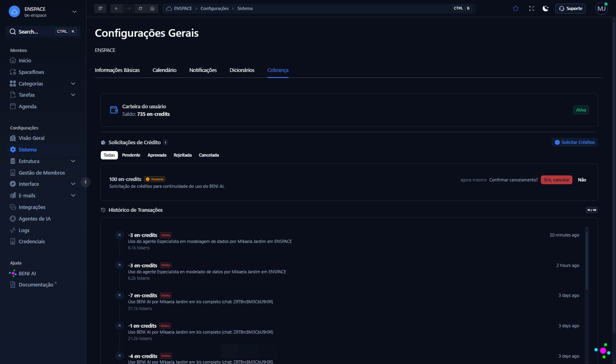This screenshot has height=364, width=616.
Task: Expand Categorias submenu chevron
Action: coord(73,84)
